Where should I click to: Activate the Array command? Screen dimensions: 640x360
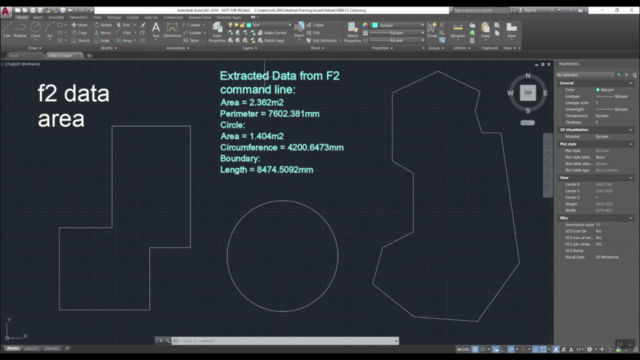click(x=124, y=40)
